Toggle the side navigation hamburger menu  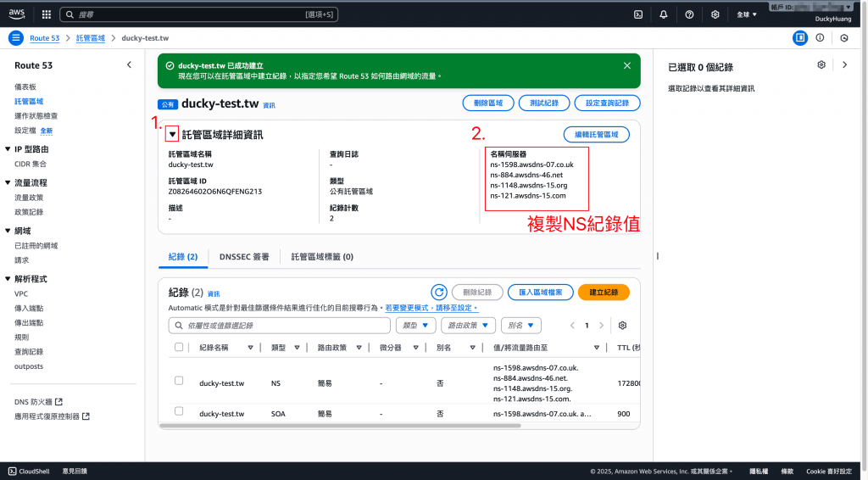coord(16,37)
